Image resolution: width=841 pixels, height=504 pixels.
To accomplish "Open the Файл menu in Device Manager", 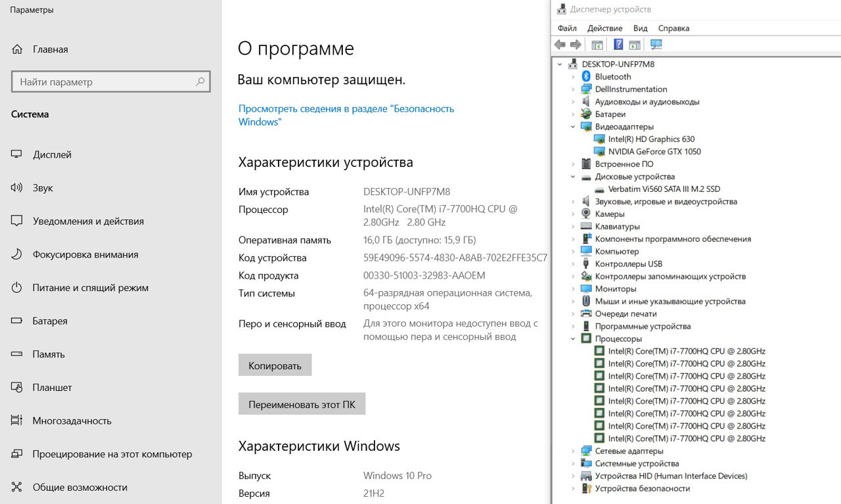I will click(x=567, y=28).
